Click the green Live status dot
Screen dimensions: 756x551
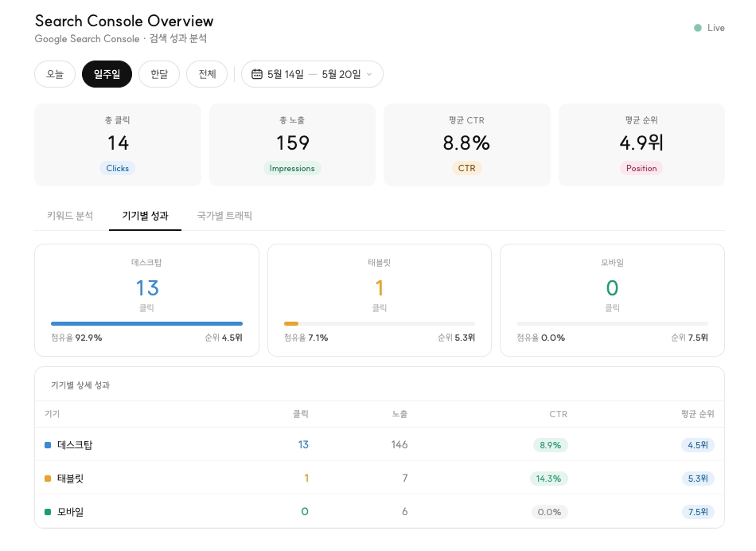(698, 28)
